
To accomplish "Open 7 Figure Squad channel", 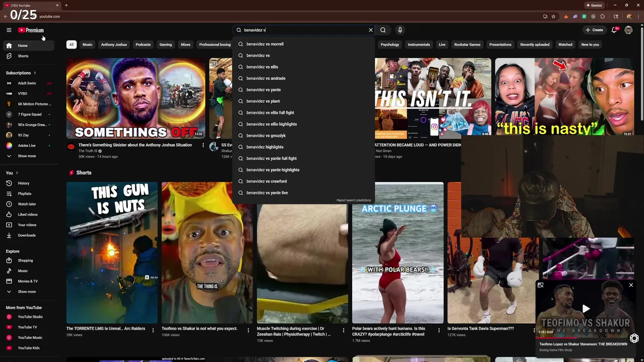I will pos(30,115).
